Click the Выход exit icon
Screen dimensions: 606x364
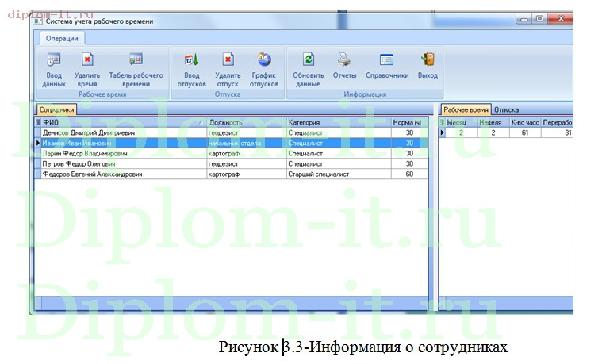(x=428, y=60)
